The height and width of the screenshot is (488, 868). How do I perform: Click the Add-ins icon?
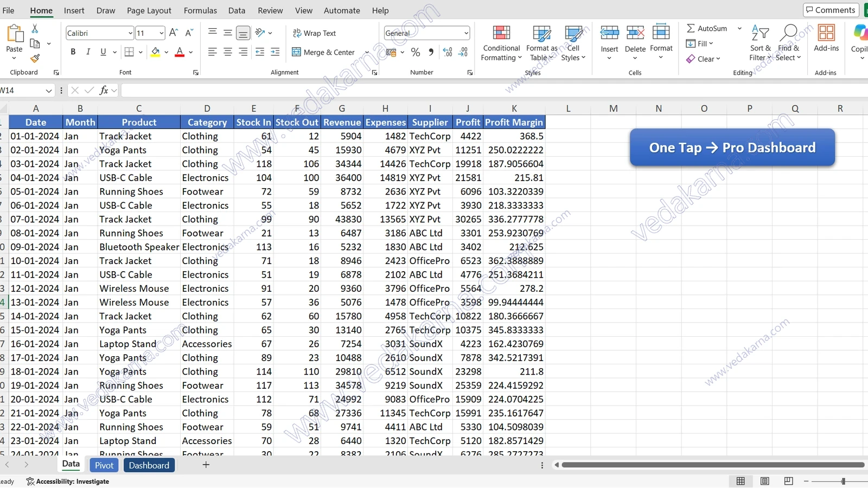coord(826,33)
